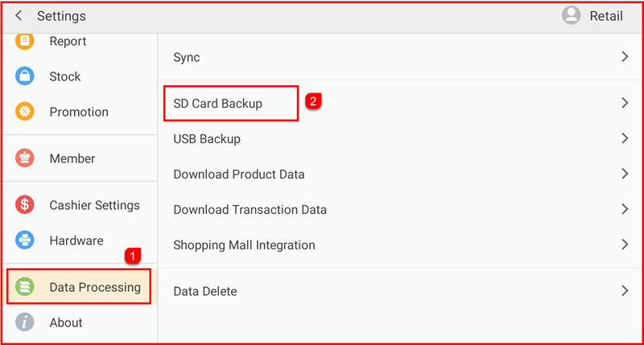Open the SD Card Backup option
The height and width of the screenshot is (345, 644).
point(218,103)
